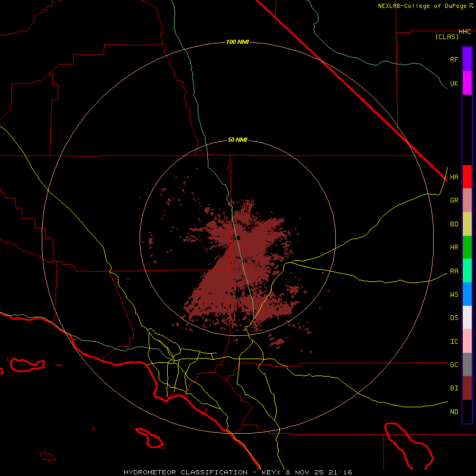Click the BI legend label
The image size is (476, 476).
(x=454, y=388)
